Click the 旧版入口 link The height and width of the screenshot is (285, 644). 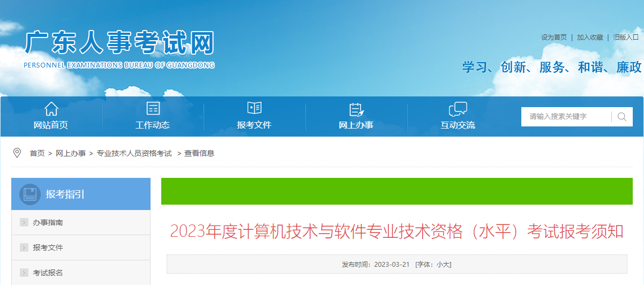click(626, 37)
